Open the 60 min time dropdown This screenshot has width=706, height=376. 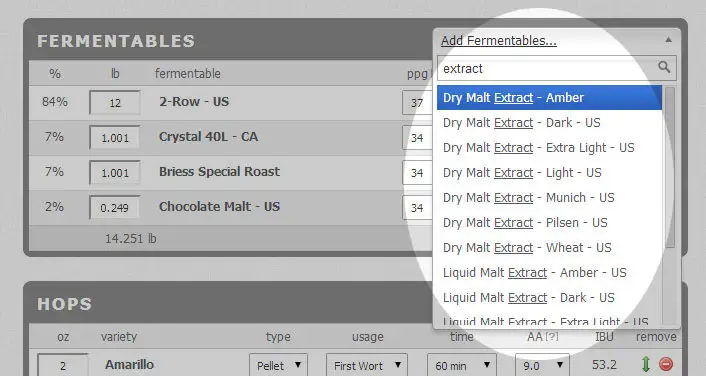[x=462, y=365]
